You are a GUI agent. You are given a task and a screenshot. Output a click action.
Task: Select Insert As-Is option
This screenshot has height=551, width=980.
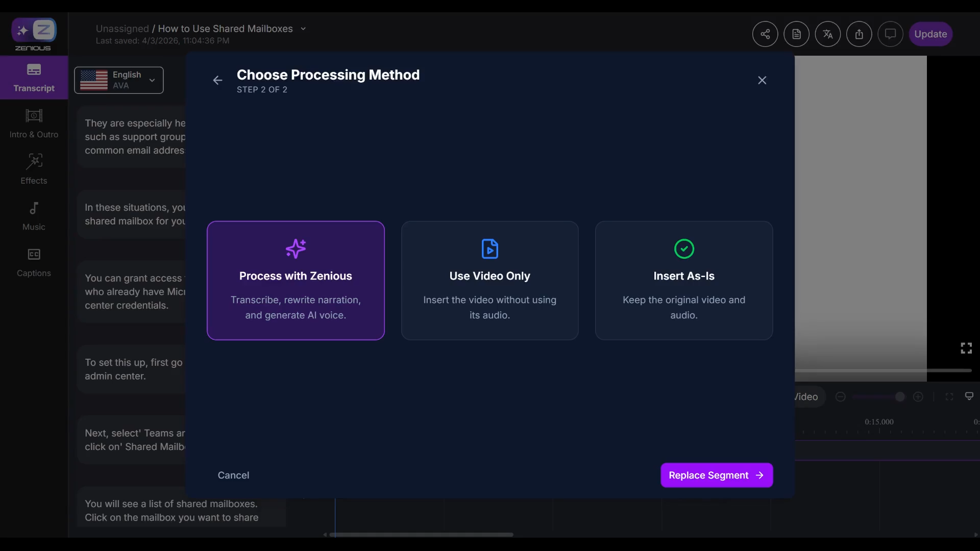[x=683, y=280]
